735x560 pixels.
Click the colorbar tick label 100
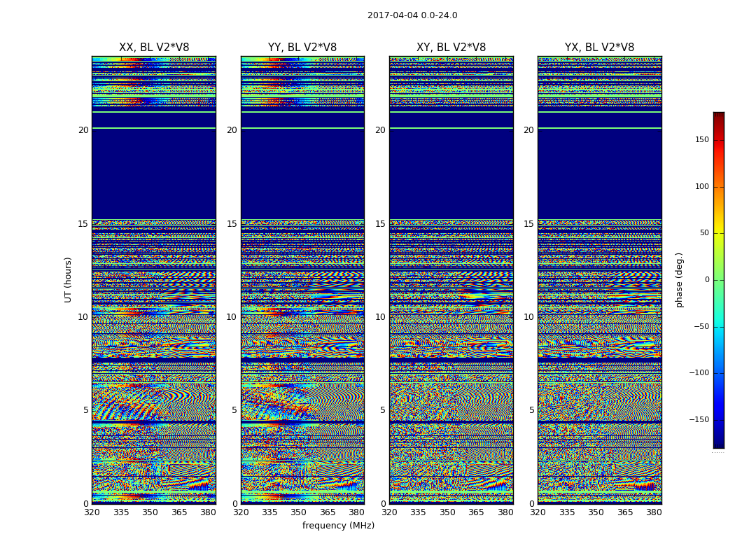click(701, 186)
